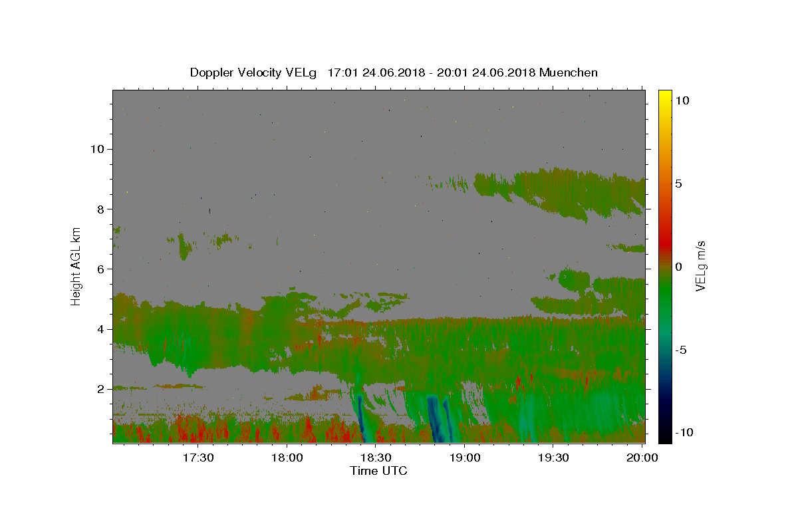This screenshot has height=532, width=798.
Task: Click the 18:30 time tick label
Action: click(376, 458)
